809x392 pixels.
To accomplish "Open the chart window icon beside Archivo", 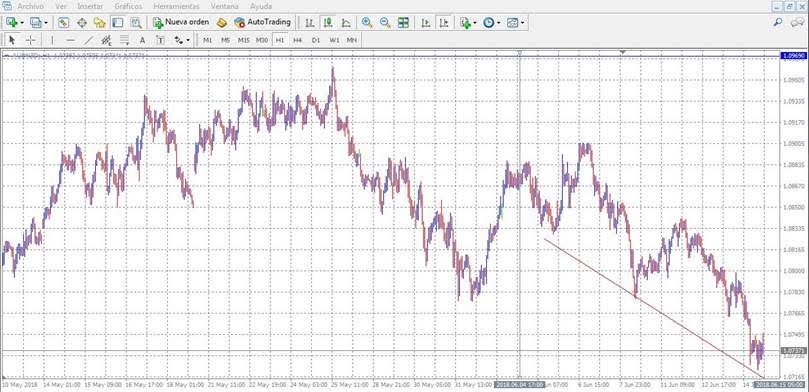I will click(7, 6).
